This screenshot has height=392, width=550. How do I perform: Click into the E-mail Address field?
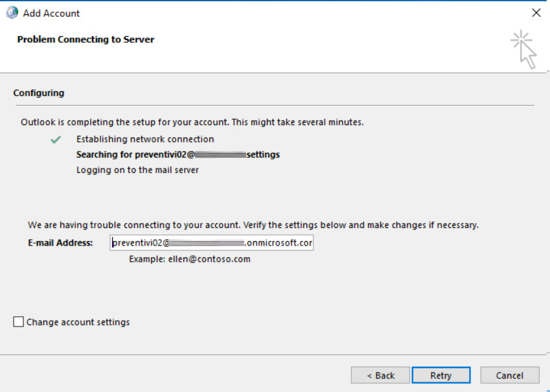(211, 243)
